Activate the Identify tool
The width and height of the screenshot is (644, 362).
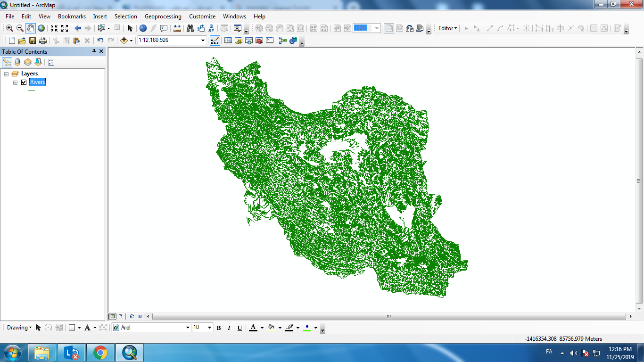point(143,28)
